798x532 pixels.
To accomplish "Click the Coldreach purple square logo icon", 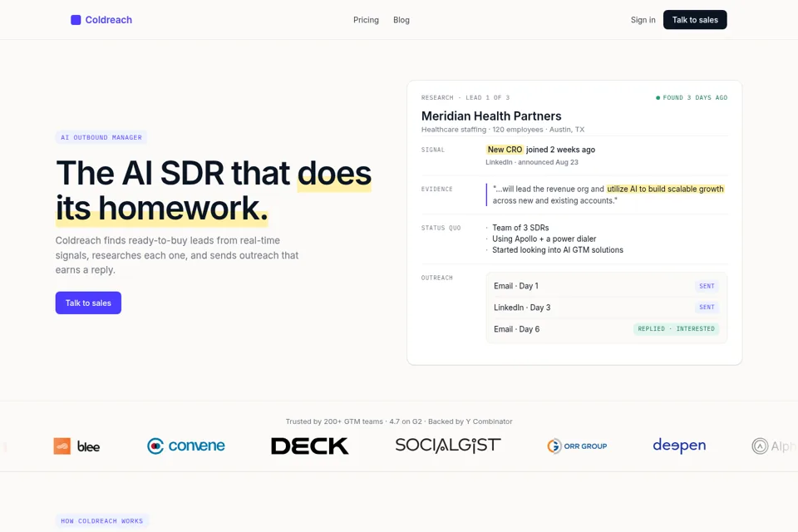I will [x=76, y=20].
